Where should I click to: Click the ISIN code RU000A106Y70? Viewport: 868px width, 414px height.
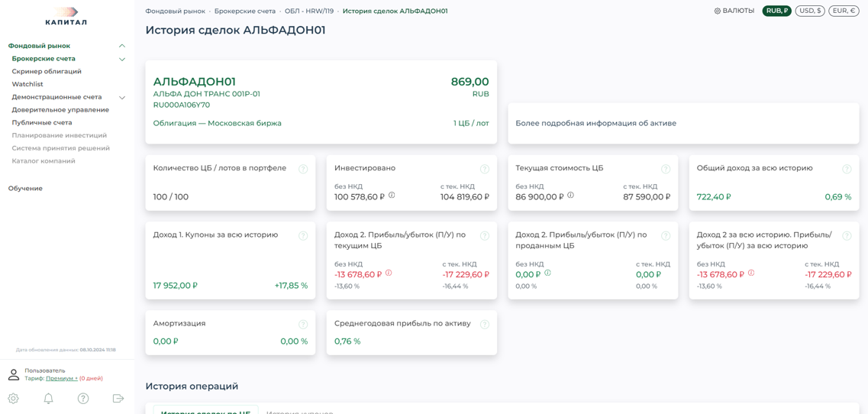(x=182, y=105)
